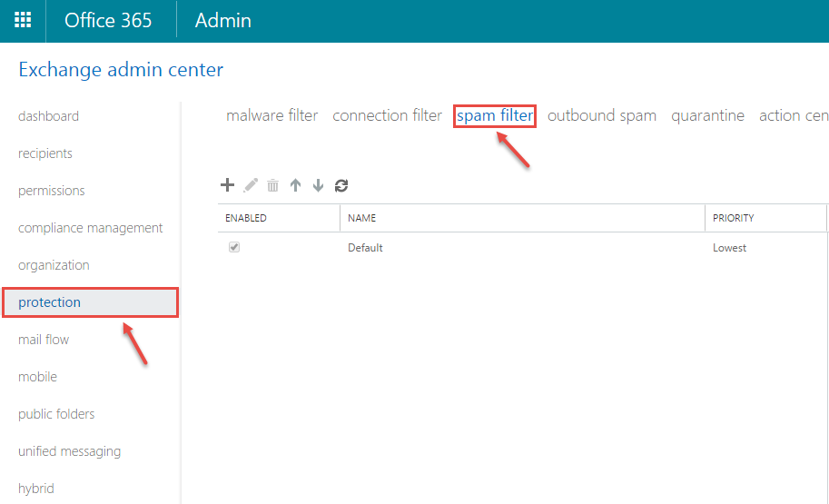Add a new spam filter policy
This screenshot has height=504, width=829.
[227, 185]
